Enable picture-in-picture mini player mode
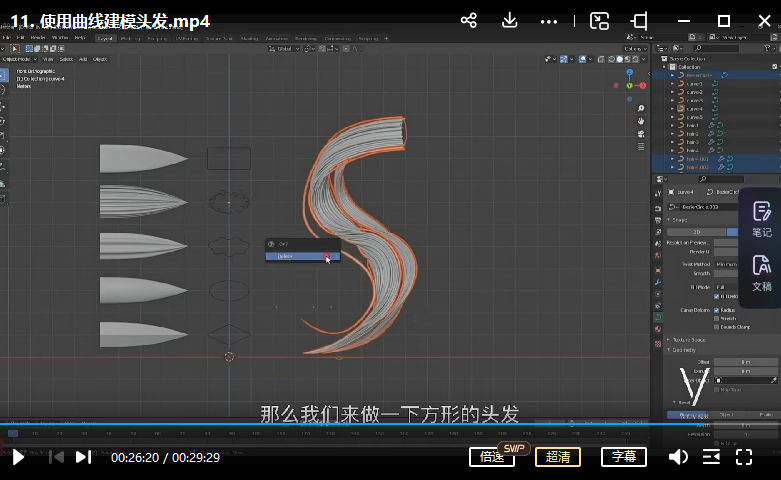 (x=600, y=20)
